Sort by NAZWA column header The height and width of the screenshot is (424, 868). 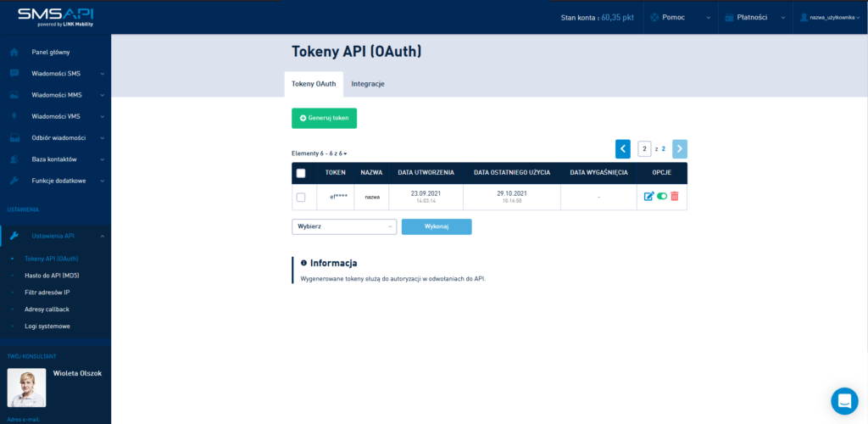pyautogui.click(x=371, y=173)
